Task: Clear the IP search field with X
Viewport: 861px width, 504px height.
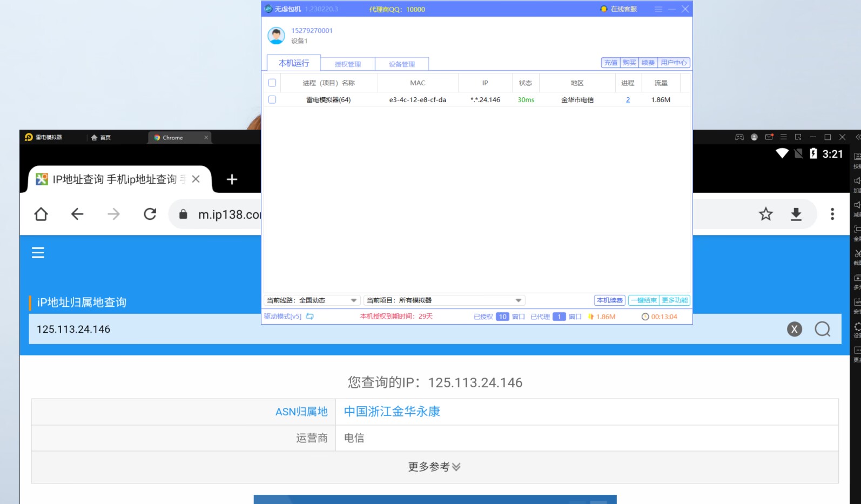Action: pos(795,329)
